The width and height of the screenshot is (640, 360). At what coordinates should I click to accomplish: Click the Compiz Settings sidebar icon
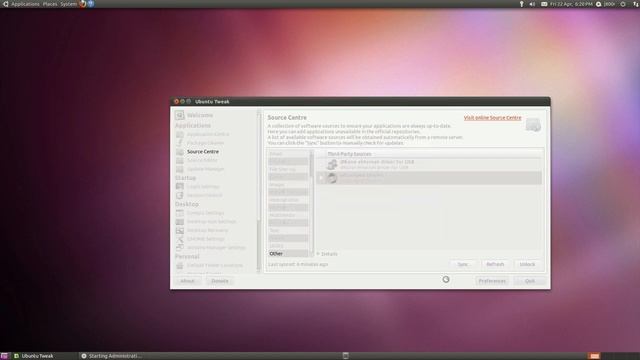coord(180,213)
